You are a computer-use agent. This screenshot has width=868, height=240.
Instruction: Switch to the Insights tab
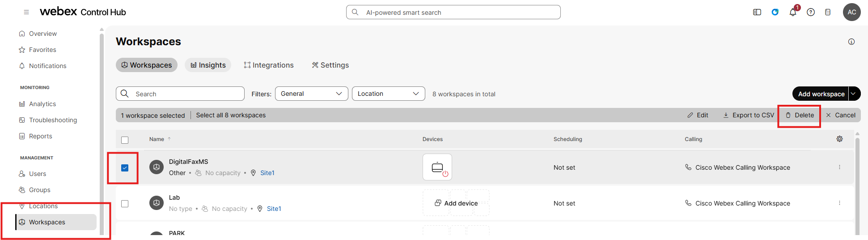coord(208,65)
